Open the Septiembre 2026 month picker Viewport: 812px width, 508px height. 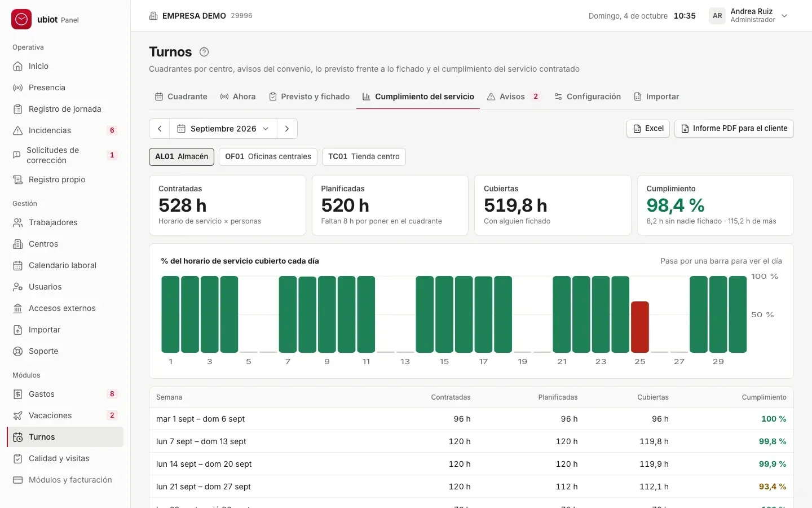click(x=223, y=129)
